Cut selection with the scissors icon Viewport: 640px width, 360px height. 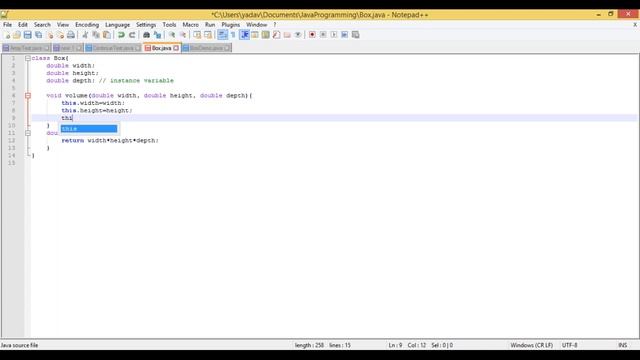(x=85, y=35)
